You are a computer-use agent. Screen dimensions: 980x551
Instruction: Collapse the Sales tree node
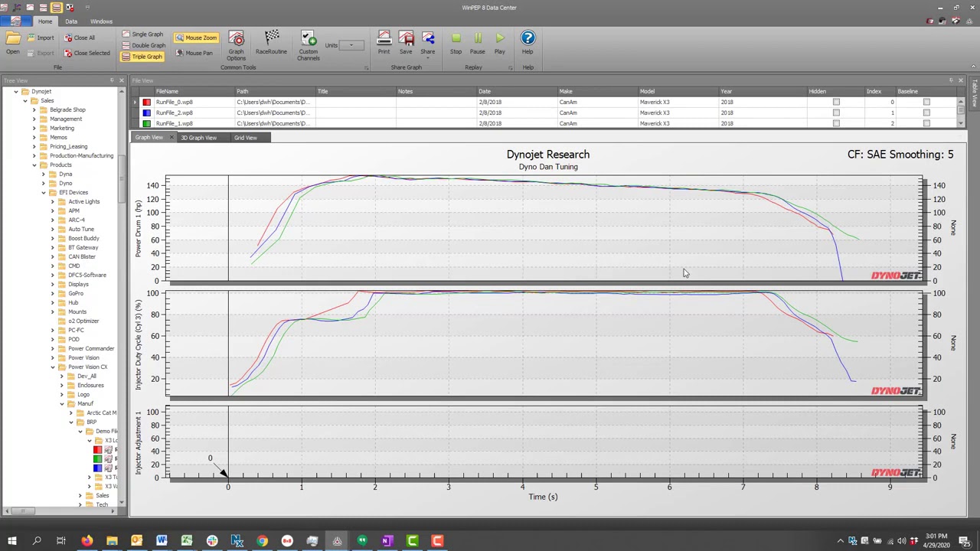[24, 100]
